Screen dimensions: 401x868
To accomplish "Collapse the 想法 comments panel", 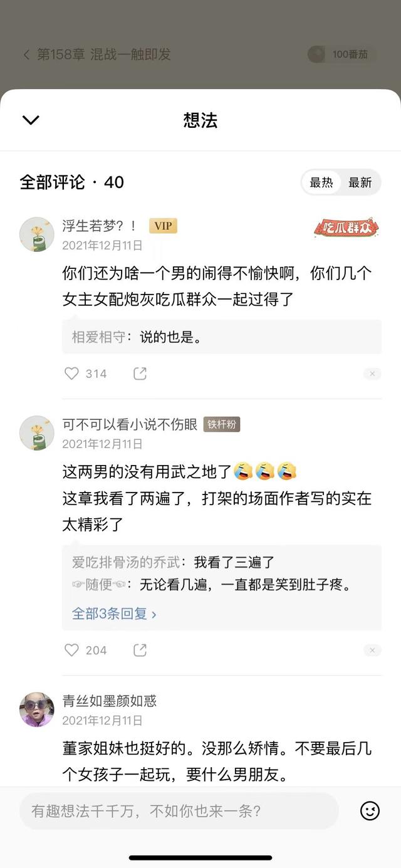I will point(30,120).
